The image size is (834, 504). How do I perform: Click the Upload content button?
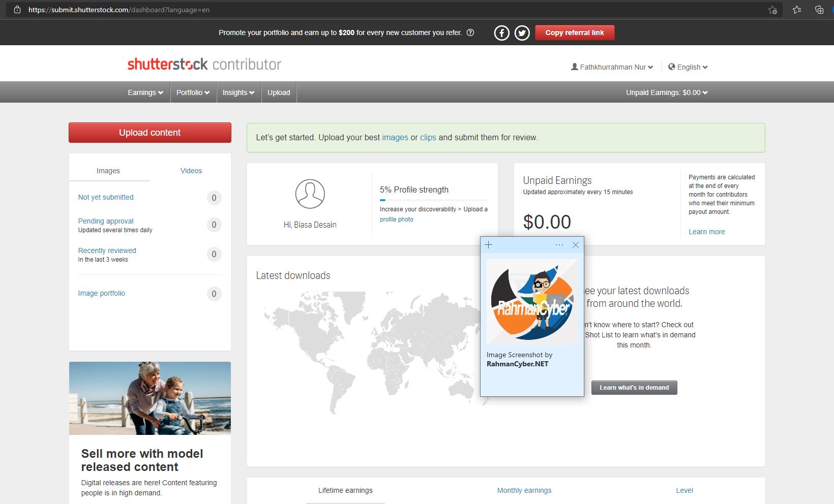150,133
